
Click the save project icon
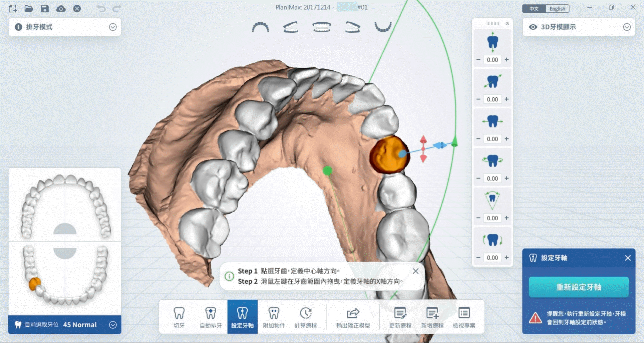[45, 9]
